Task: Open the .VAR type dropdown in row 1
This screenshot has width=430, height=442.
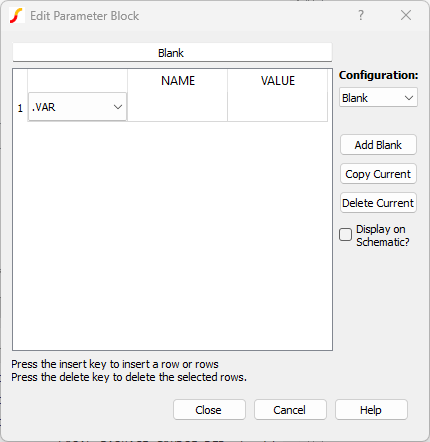Action: [x=77, y=107]
